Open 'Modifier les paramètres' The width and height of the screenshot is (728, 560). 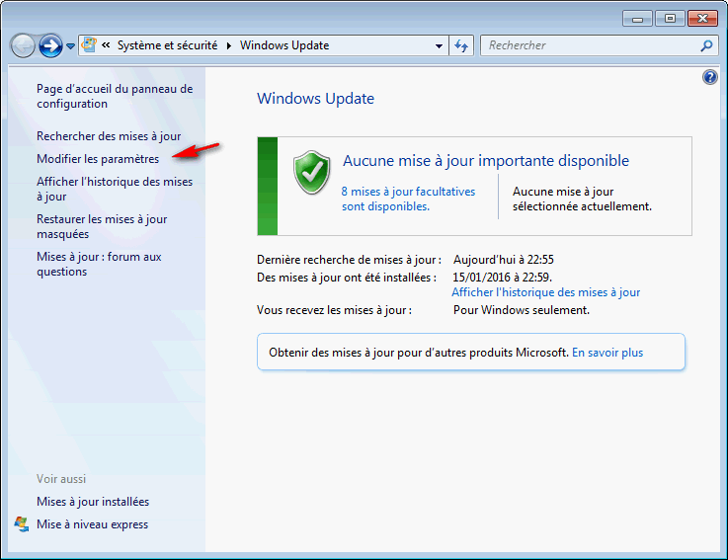98,159
